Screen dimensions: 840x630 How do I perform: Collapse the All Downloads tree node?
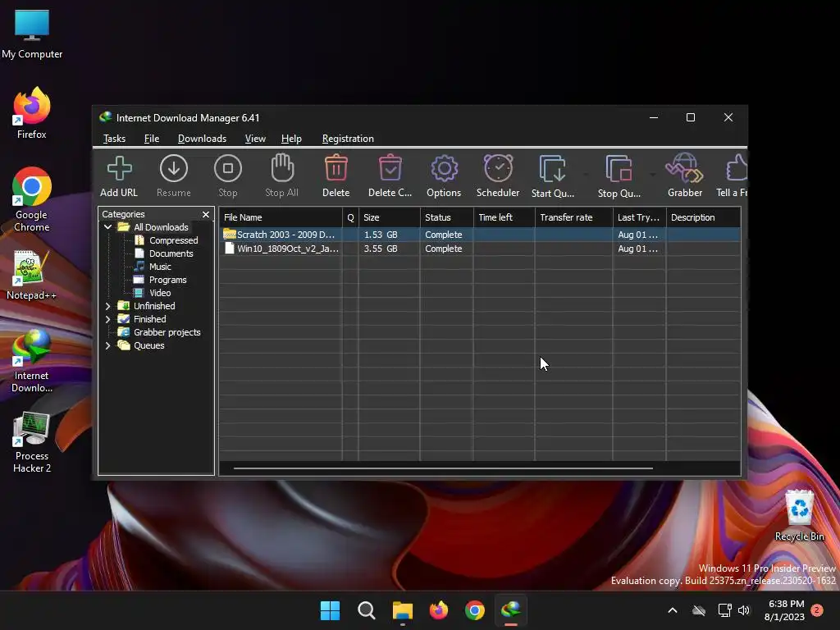click(107, 227)
